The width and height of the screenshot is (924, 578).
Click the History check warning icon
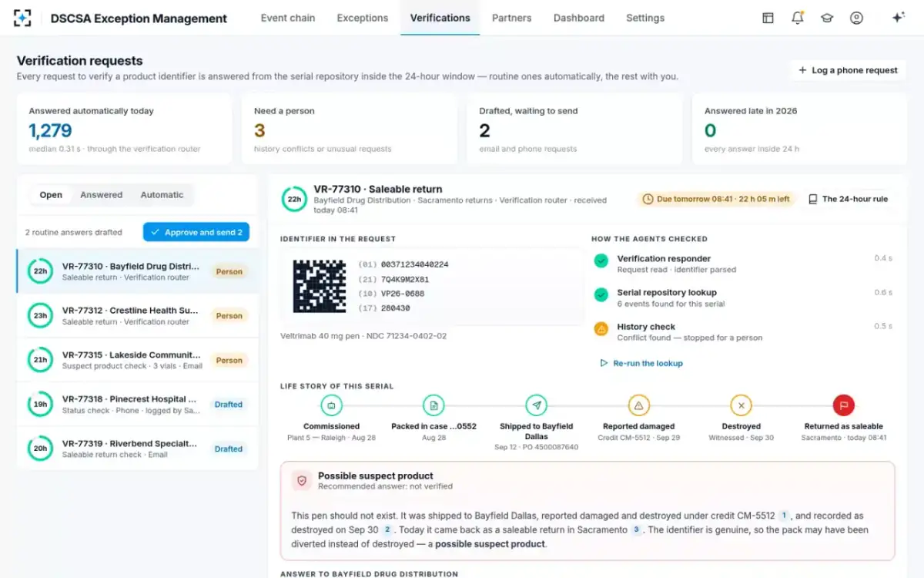601,329
